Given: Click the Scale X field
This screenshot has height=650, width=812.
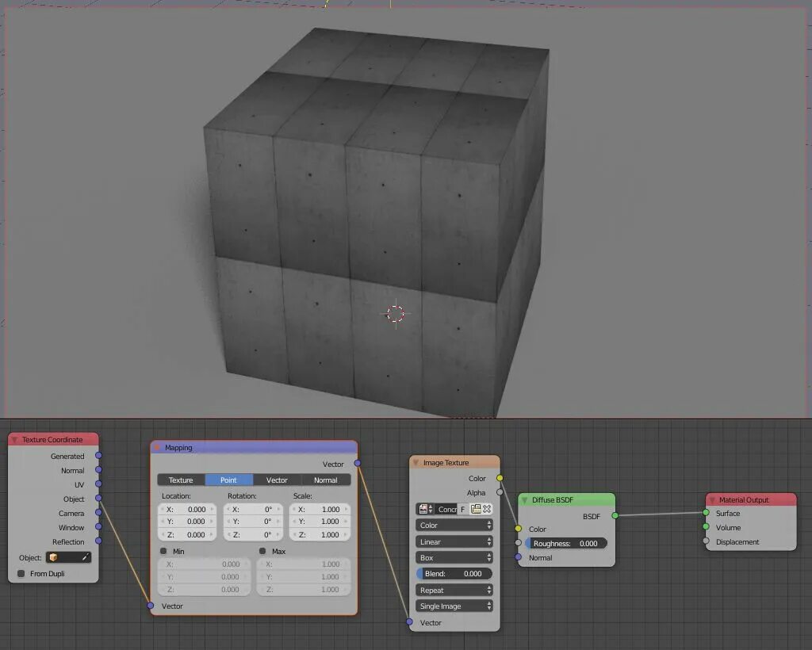Looking at the screenshot, I should pos(320,509).
